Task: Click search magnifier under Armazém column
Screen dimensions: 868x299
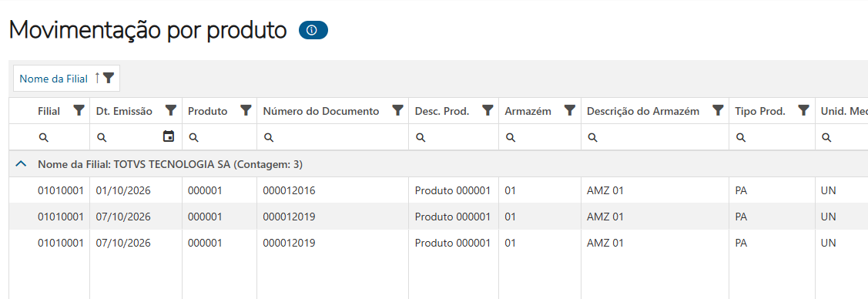Action: coord(511,137)
